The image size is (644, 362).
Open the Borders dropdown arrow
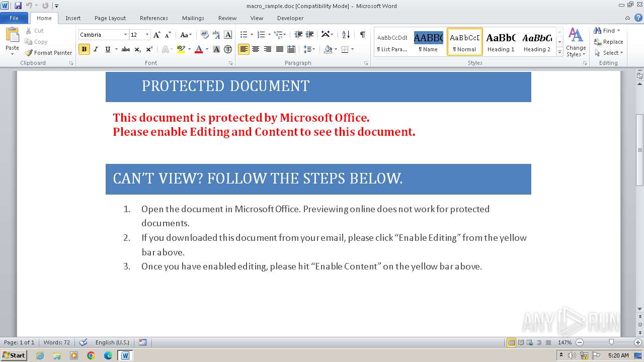click(x=352, y=49)
